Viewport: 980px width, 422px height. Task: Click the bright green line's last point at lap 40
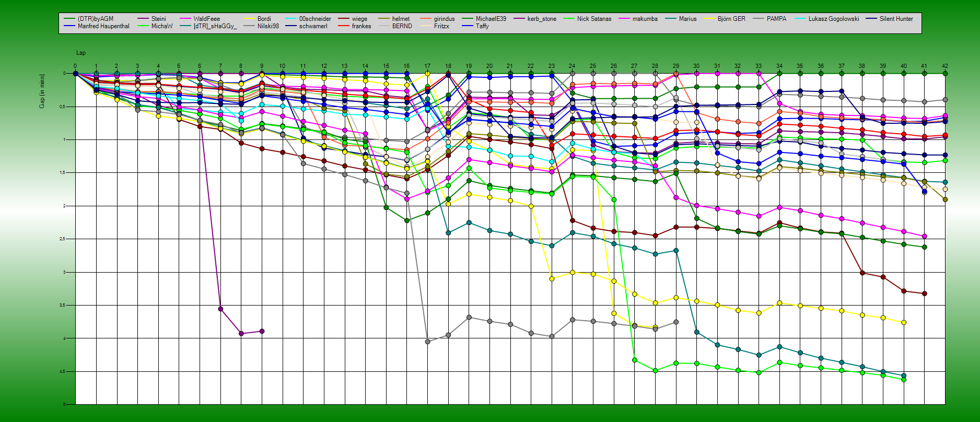pos(904,380)
